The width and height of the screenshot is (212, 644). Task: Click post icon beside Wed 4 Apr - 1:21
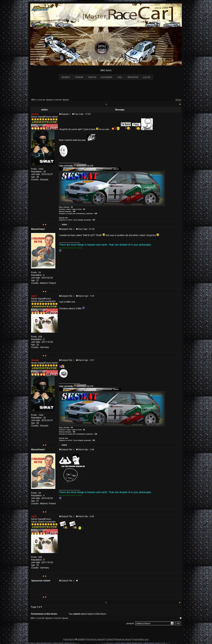click(60, 360)
